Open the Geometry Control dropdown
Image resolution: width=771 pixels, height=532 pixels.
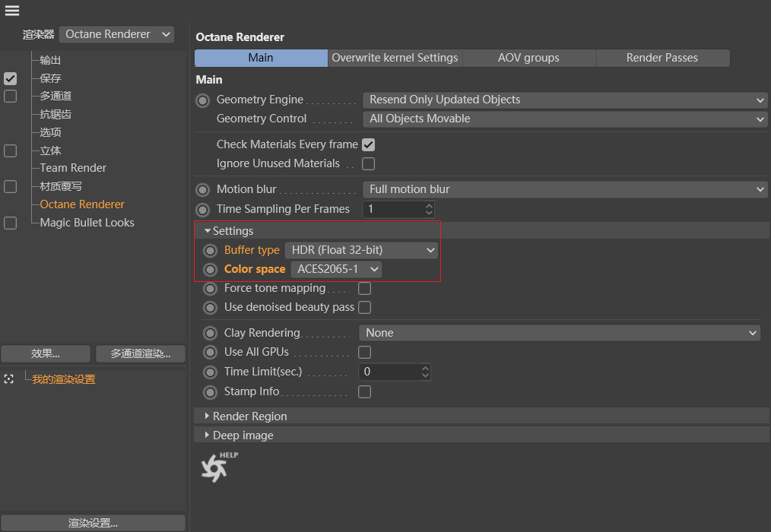coord(565,119)
